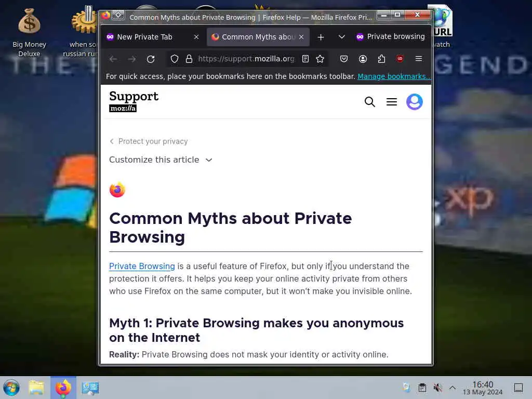Open Support site hamburger menu
532x399 pixels.
click(x=392, y=102)
